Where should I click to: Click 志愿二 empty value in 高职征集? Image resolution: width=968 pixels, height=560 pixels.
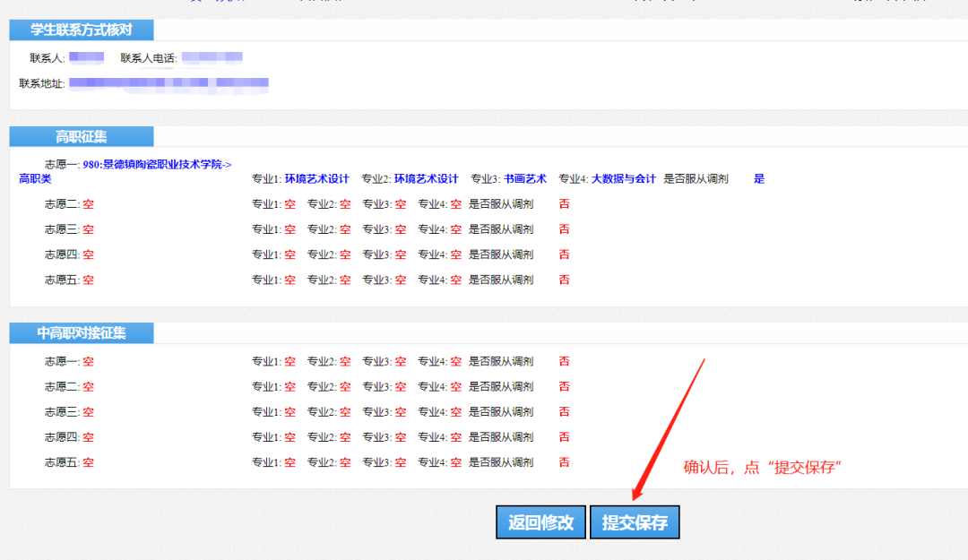point(88,204)
